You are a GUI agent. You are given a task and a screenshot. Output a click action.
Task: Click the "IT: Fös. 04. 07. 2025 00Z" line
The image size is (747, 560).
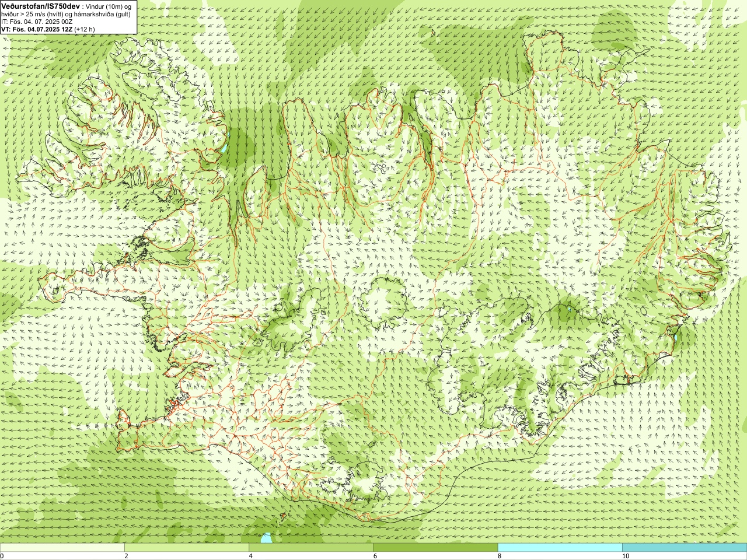(x=37, y=22)
